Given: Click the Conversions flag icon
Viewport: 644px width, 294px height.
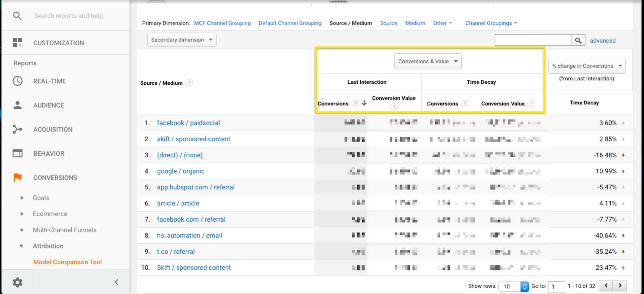Looking at the screenshot, I should click(x=17, y=178).
